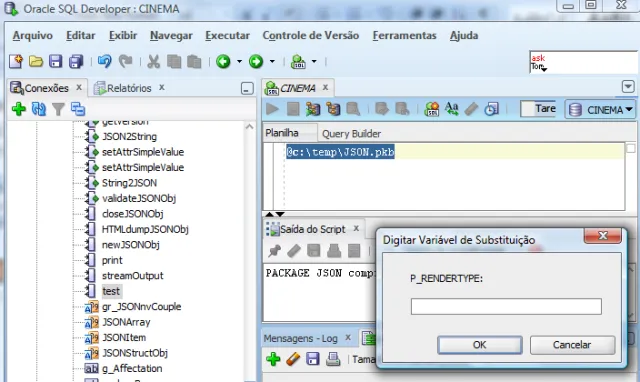This screenshot has width=640, height=382.
Task: Click Cancelar in substitution dialog
Action: click(572, 345)
